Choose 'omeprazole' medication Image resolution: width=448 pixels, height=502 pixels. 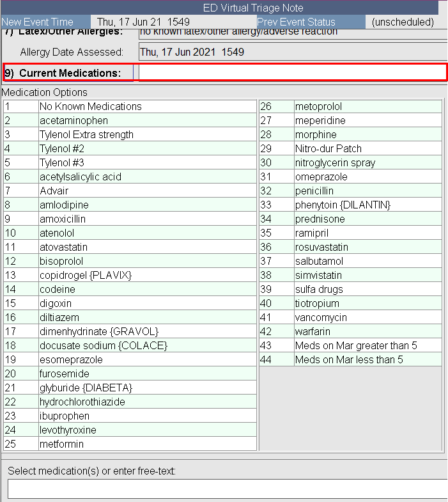click(351, 176)
